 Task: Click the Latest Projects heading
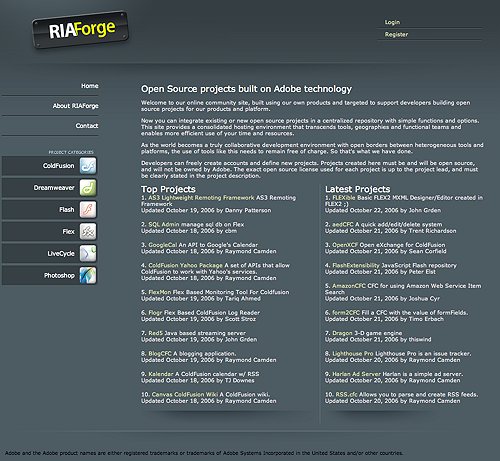[358, 189]
